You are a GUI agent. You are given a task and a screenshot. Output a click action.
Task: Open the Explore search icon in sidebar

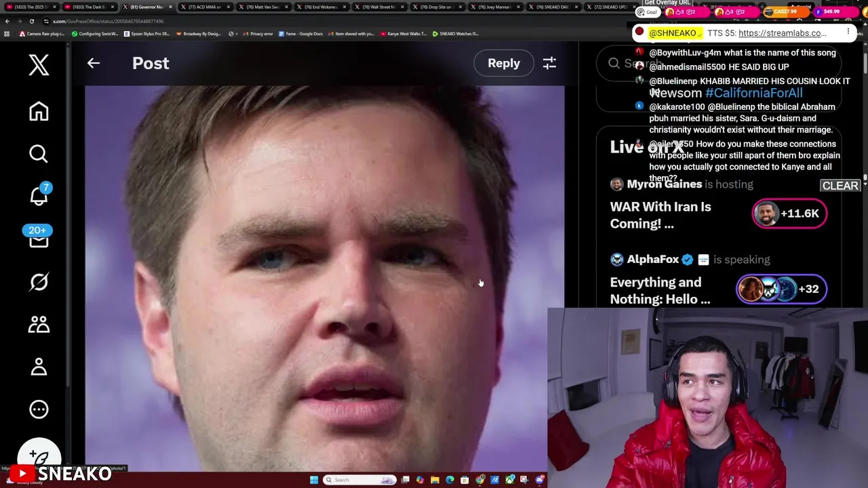(x=39, y=154)
